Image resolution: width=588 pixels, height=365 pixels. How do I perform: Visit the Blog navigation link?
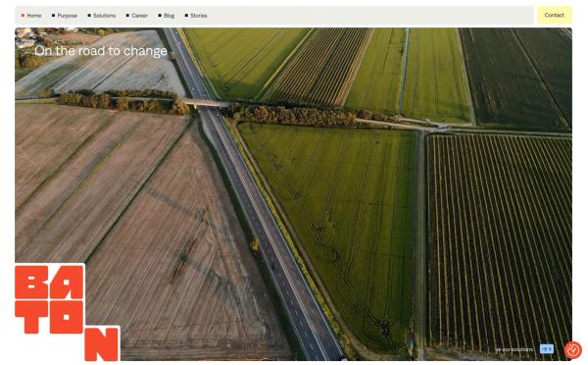coord(170,16)
